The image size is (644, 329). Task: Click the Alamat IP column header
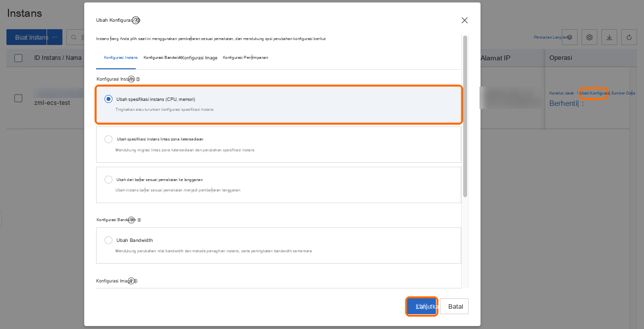pyautogui.click(x=495, y=58)
